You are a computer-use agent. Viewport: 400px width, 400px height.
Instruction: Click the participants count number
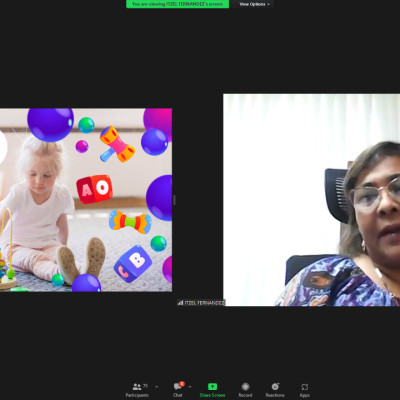click(145, 386)
